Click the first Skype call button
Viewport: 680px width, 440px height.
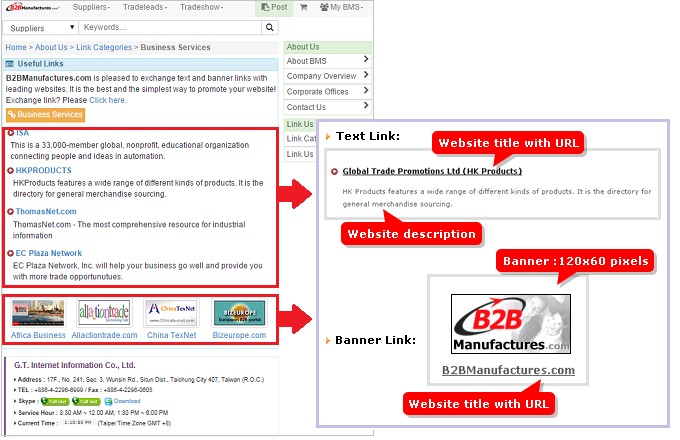click(55, 401)
